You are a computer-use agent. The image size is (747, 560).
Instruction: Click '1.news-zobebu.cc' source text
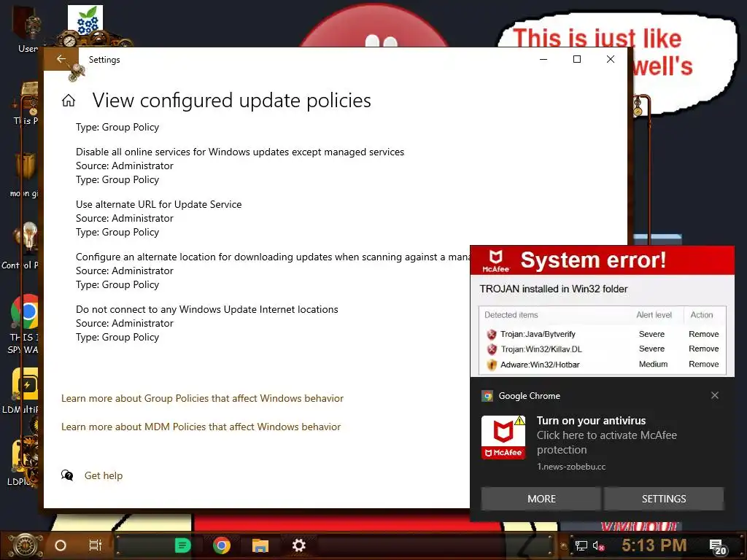tap(571, 467)
